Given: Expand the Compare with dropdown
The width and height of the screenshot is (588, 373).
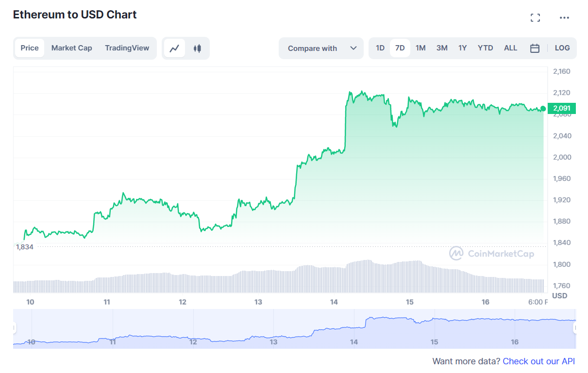Looking at the screenshot, I should [x=321, y=48].
